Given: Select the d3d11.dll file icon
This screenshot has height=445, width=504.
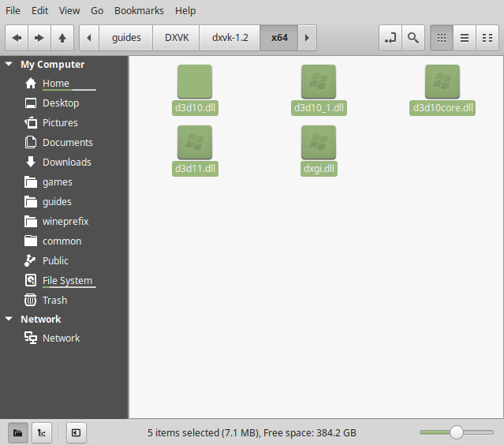Looking at the screenshot, I should [x=195, y=143].
